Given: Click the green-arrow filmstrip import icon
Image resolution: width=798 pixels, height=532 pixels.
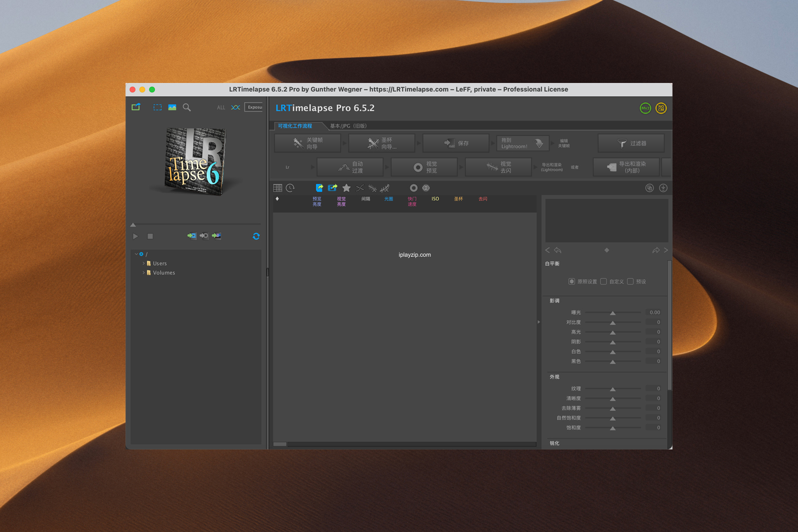Looking at the screenshot, I should pos(192,236).
